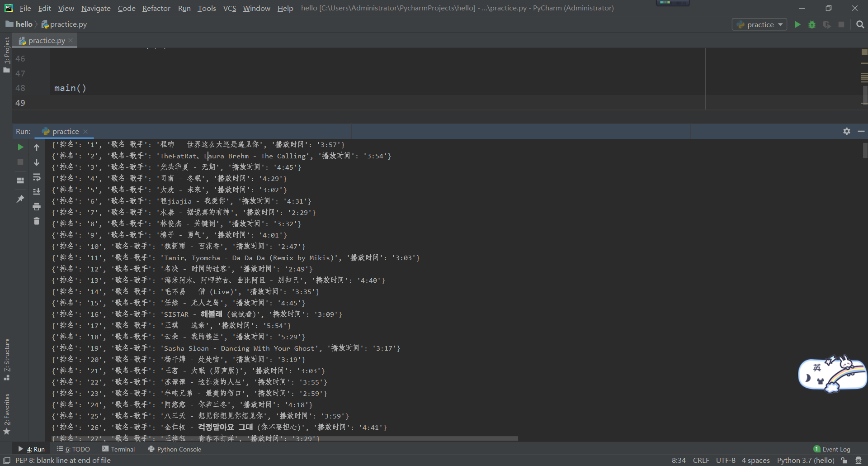This screenshot has height=466, width=868.
Task: Open Search Everywhere with the magnifier icon
Action: (860, 24)
